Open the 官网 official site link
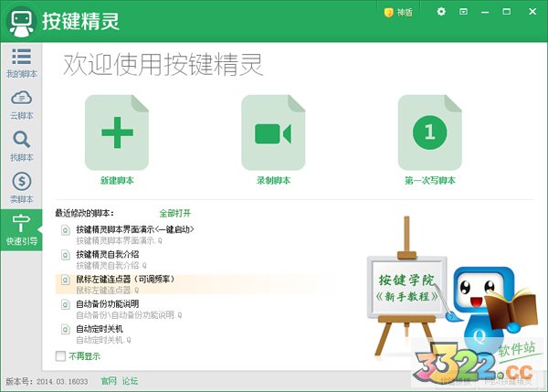The height and width of the screenshot is (392, 548). pos(109,381)
